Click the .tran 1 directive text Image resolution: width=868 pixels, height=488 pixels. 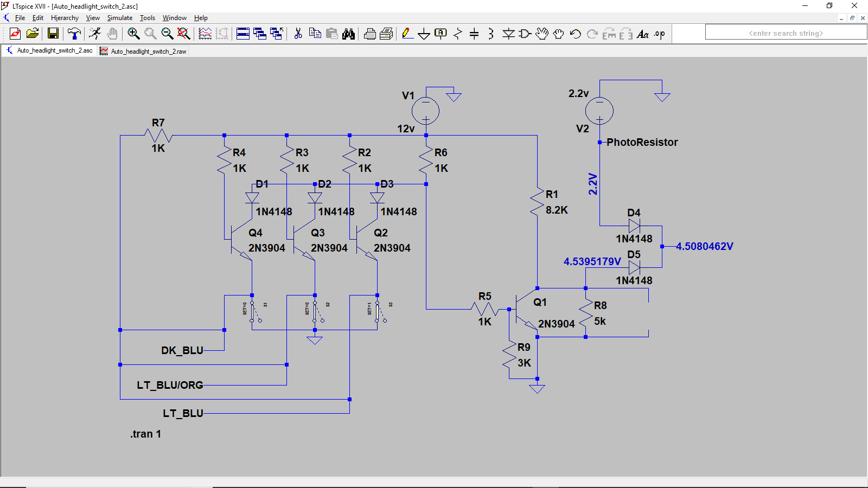pyautogui.click(x=145, y=434)
